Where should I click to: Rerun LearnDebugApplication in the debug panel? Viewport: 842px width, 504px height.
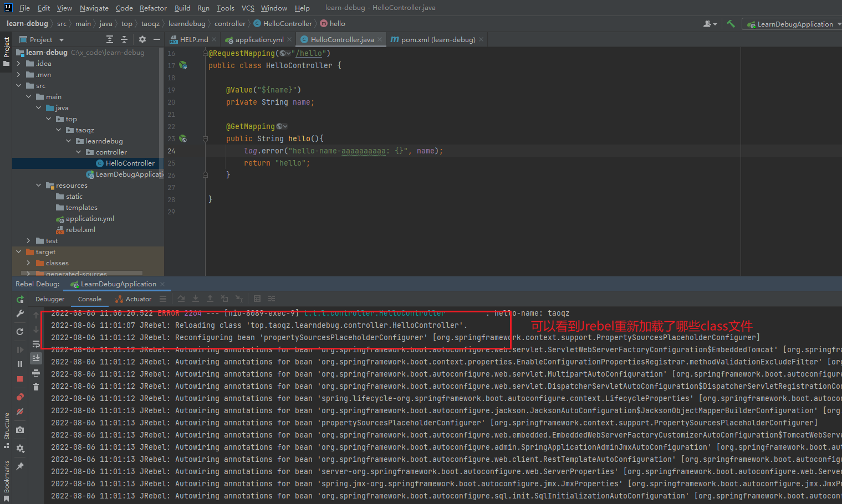20,299
